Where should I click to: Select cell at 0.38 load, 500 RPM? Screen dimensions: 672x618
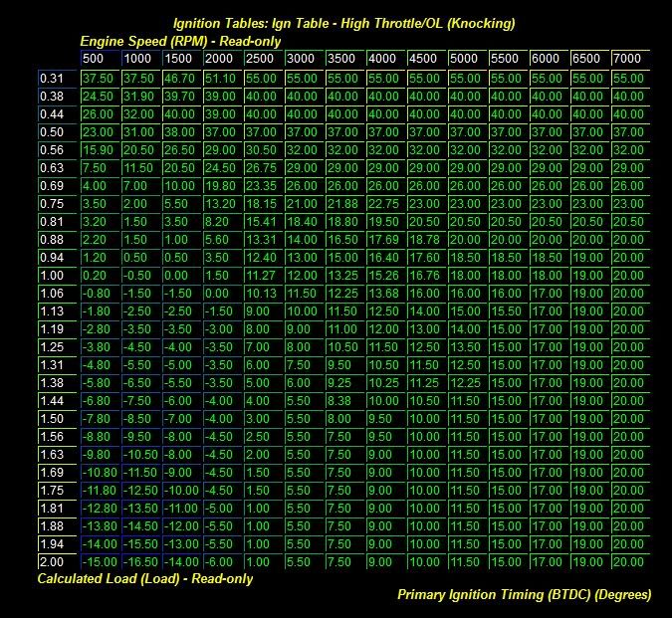click(x=100, y=97)
